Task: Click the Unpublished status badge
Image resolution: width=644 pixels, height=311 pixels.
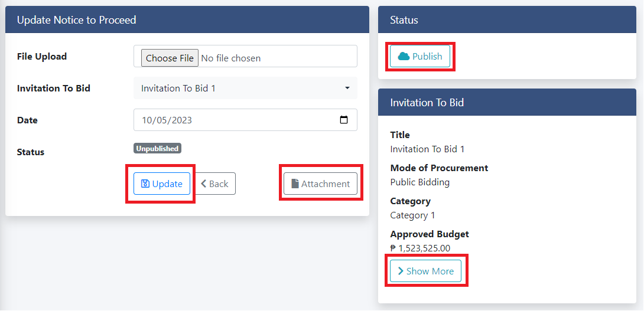Action: coord(157,149)
